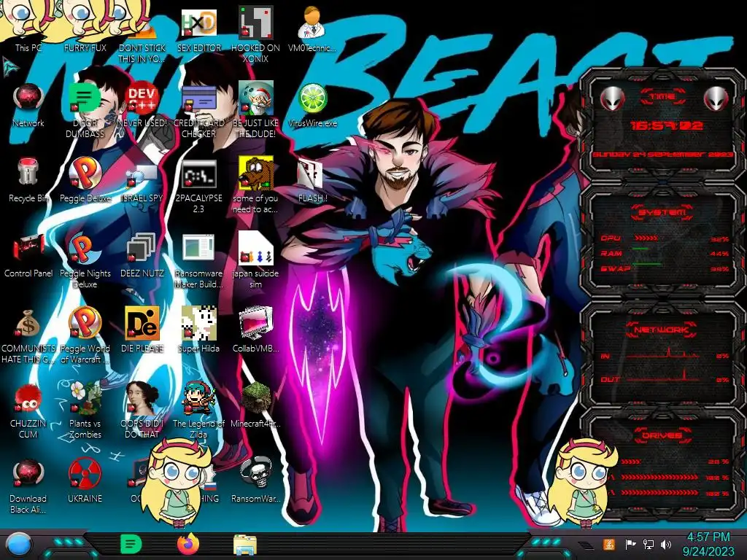747x560 pixels.
Task: Click the right alien head in the Time widget
Action: pyautogui.click(x=716, y=98)
